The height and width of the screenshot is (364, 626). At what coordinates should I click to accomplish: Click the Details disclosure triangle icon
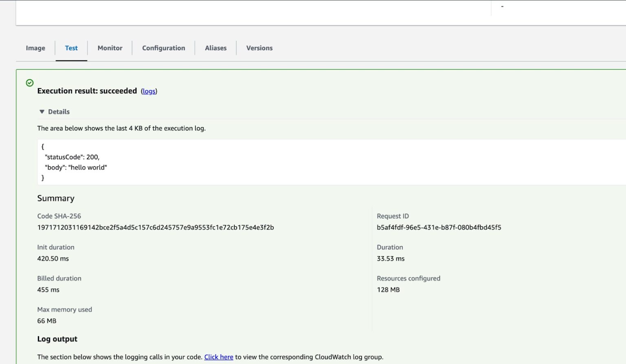click(42, 111)
